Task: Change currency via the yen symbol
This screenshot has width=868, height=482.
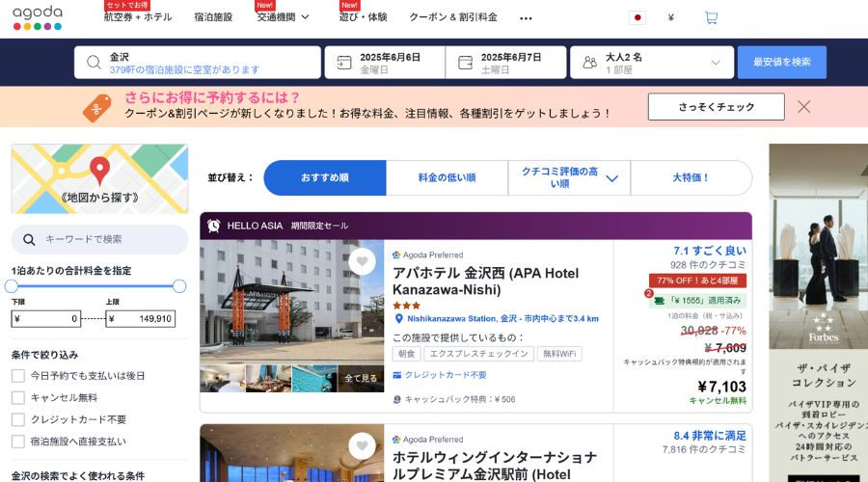Action: click(671, 17)
